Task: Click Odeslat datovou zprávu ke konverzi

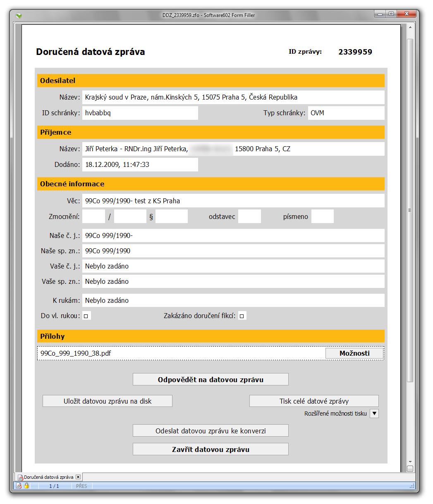Action: [211, 431]
